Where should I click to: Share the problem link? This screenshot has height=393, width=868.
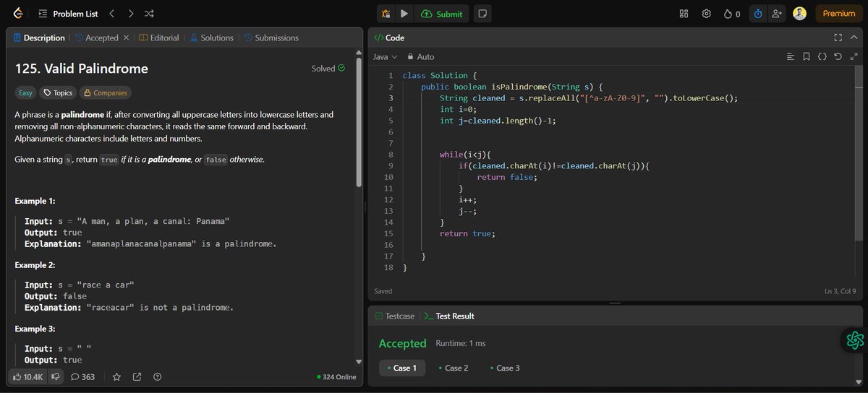tap(137, 376)
